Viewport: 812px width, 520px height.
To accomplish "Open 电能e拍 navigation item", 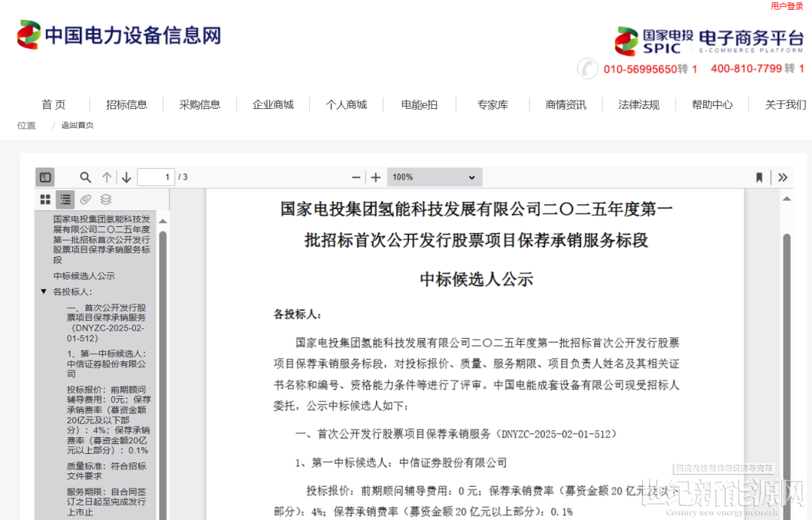I will pyautogui.click(x=419, y=104).
